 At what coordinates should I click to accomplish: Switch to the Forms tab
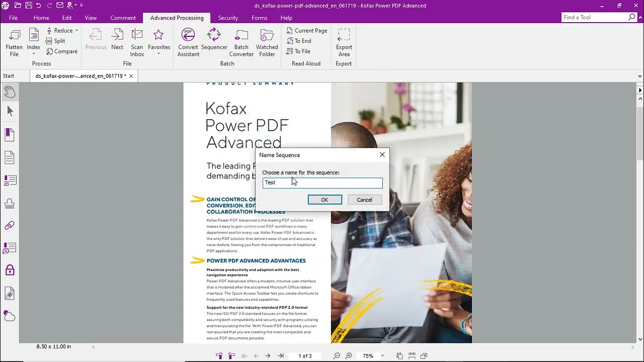coord(260,18)
